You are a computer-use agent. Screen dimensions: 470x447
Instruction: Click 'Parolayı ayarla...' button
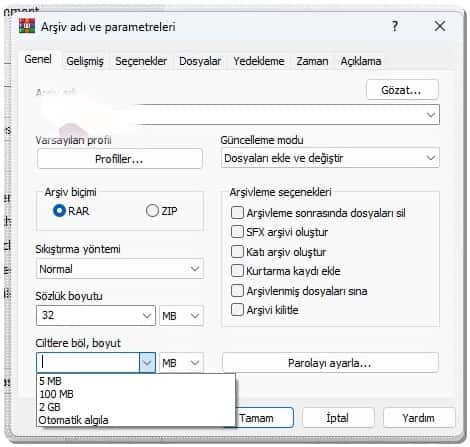330,363
